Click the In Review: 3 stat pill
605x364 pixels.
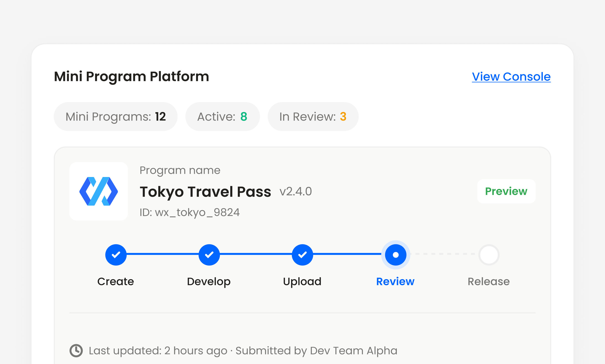313,117
